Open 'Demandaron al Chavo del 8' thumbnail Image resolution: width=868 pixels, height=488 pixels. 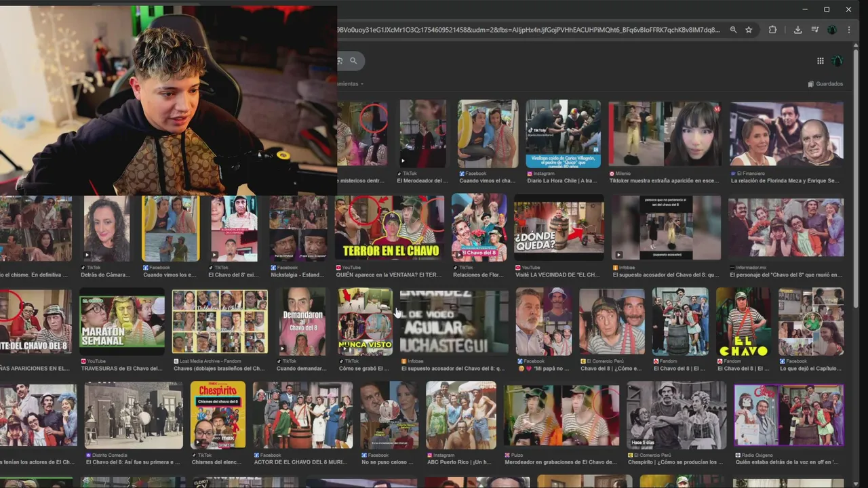coord(302,321)
